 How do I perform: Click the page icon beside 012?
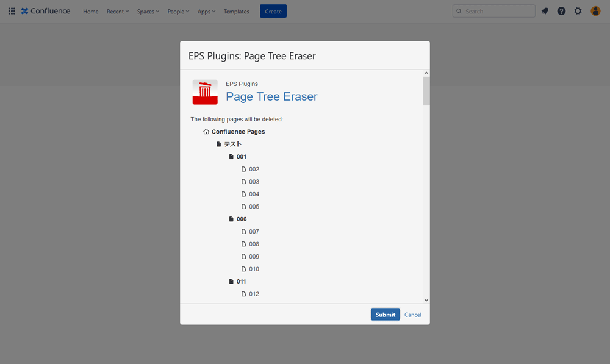tap(243, 294)
